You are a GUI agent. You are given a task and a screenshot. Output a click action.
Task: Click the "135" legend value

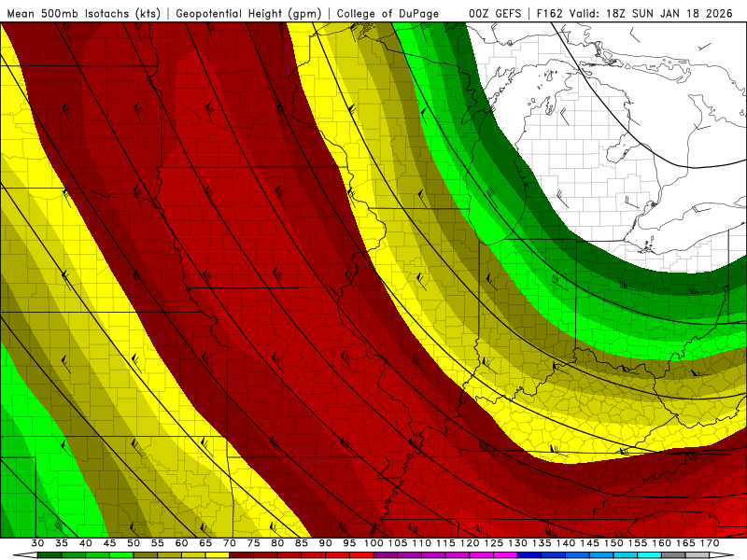coord(542,543)
